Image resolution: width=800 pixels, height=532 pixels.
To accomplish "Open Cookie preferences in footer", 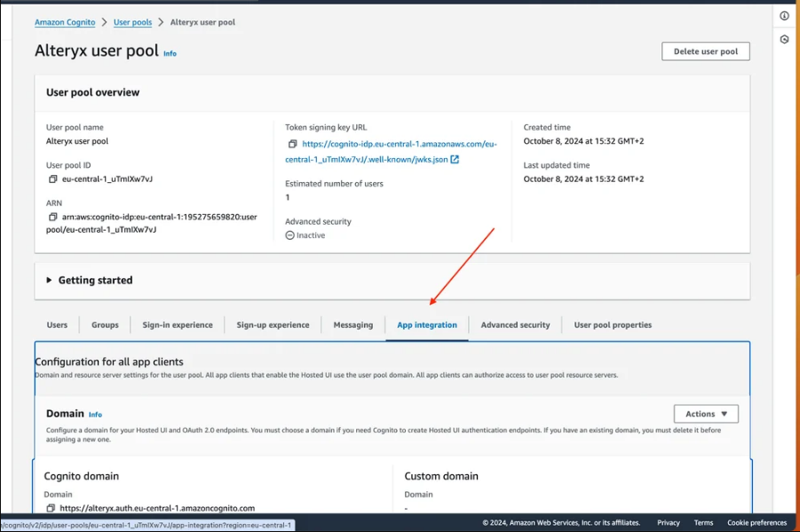I will 757,522.
